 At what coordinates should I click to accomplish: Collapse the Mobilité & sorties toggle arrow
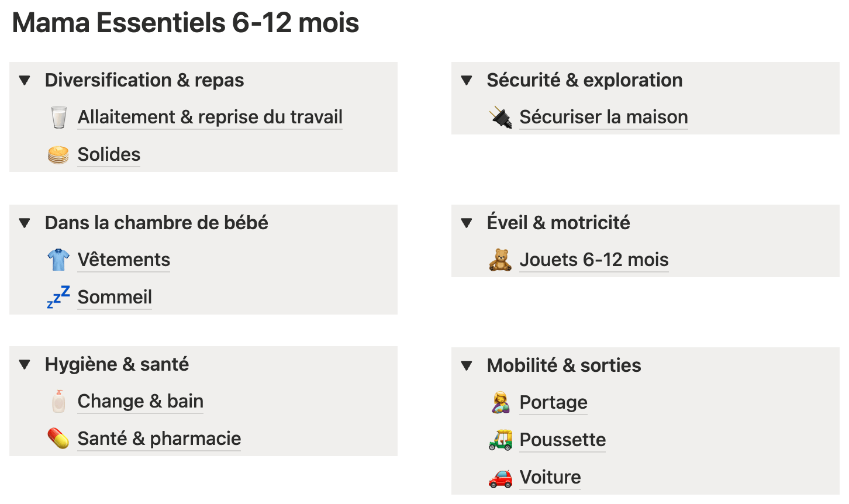[x=467, y=366]
